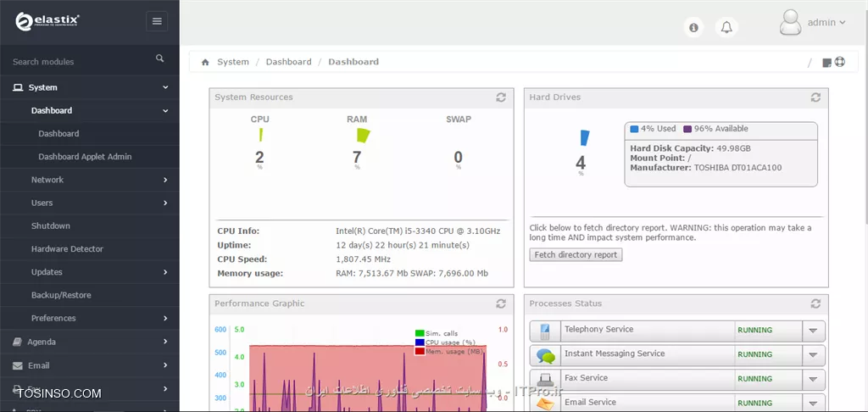This screenshot has width=868, height=412.
Task: Click the Sim. calls green legend swatch
Action: pos(420,333)
